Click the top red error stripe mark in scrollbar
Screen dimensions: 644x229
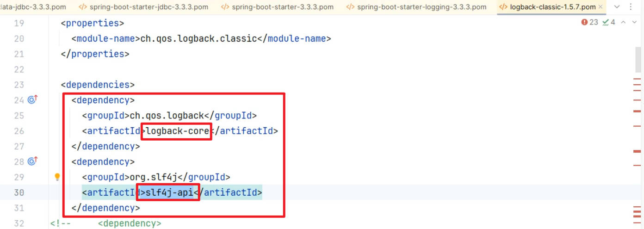[x=638, y=80]
